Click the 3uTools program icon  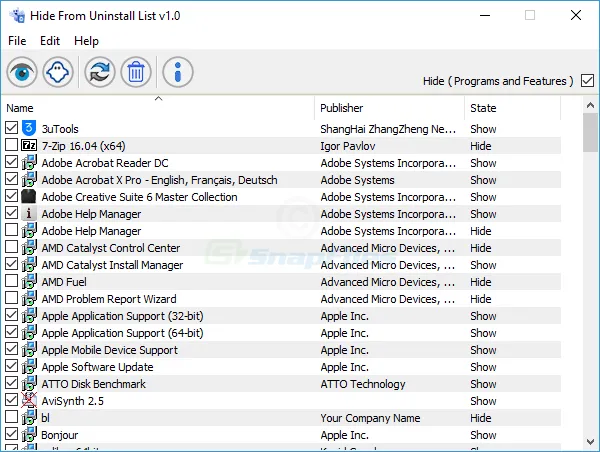pos(29,128)
